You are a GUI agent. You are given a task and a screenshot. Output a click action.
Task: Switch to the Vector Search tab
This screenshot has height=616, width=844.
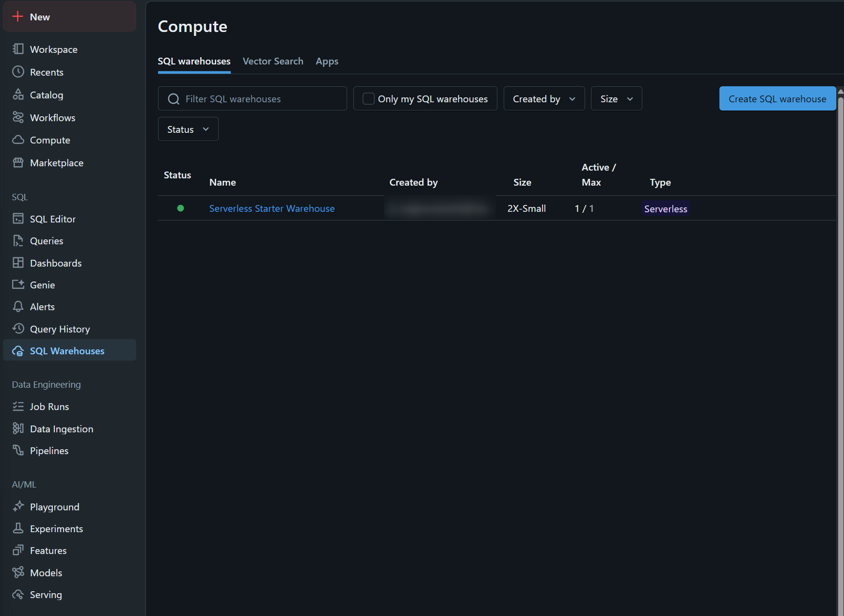pos(273,62)
